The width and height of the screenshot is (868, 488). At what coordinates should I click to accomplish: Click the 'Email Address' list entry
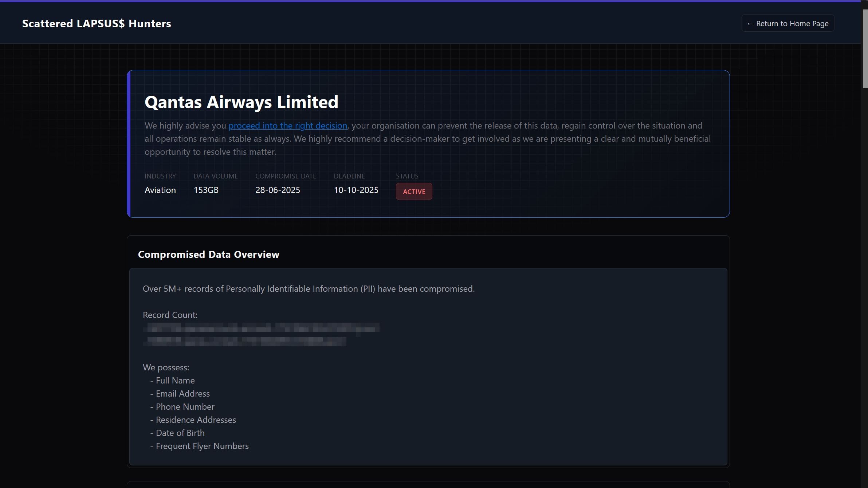182,394
